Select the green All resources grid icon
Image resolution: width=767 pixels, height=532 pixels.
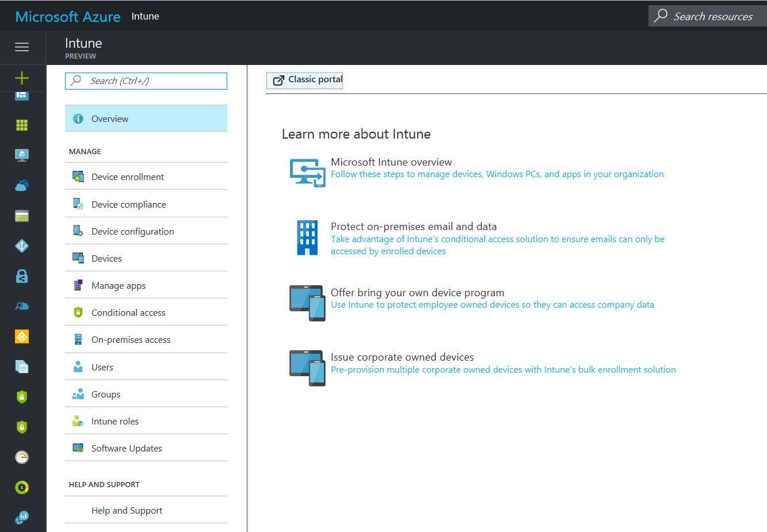coord(22,125)
